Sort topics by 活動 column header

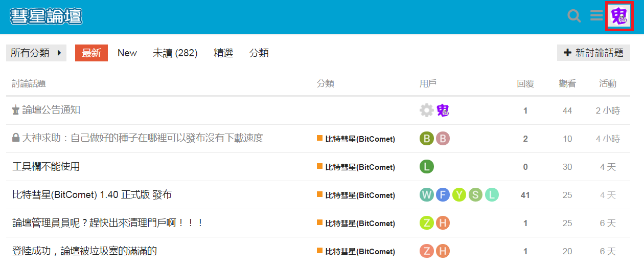pos(607,83)
